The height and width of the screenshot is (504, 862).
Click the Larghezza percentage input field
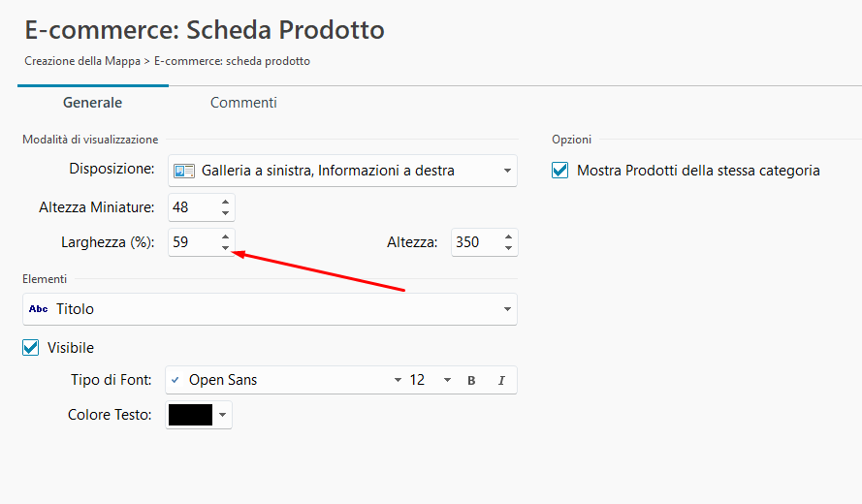click(x=191, y=242)
